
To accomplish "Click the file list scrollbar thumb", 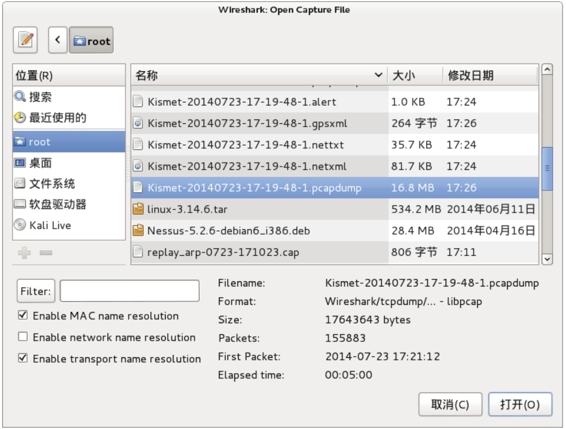I will 547,168.
